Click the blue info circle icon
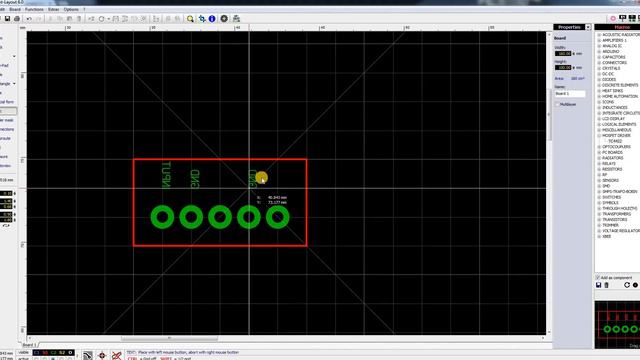This screenshot has width=640, height=360. point(212,19)
